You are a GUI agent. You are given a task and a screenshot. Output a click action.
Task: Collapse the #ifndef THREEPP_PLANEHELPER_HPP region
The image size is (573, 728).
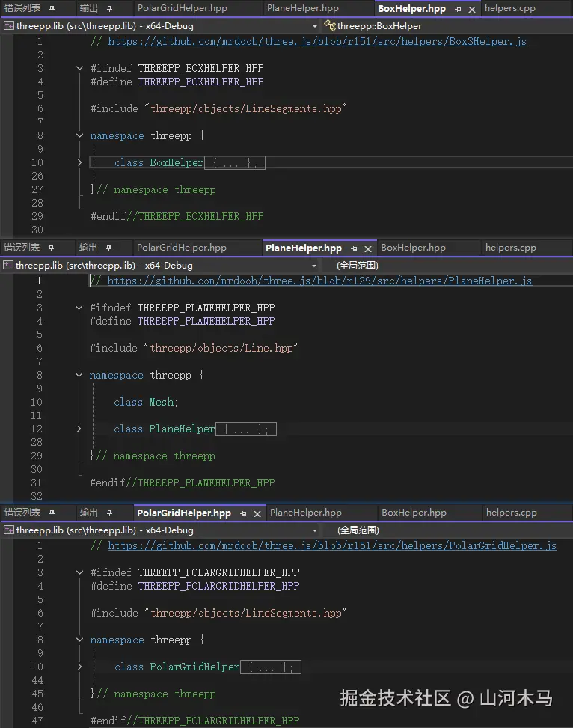pyautogui.click(x=79, y=308)
